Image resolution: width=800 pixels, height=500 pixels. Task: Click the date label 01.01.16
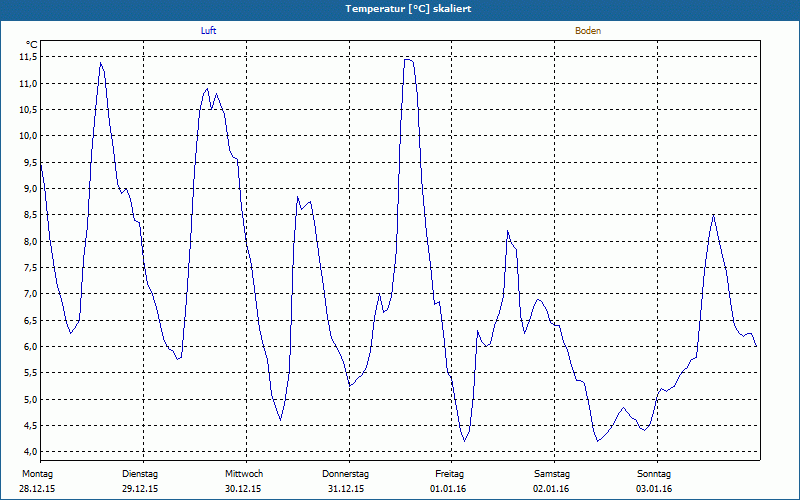pyautogui.click(x=448, y=489)
